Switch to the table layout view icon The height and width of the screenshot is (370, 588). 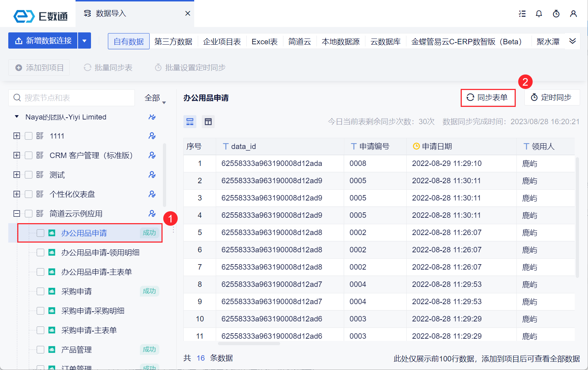[208, 122]
